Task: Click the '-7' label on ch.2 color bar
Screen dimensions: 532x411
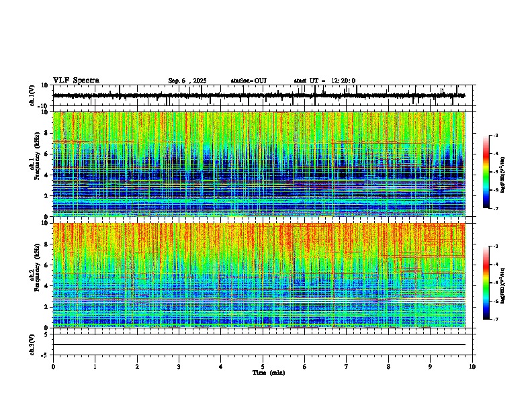Action: tap(495, 319)
